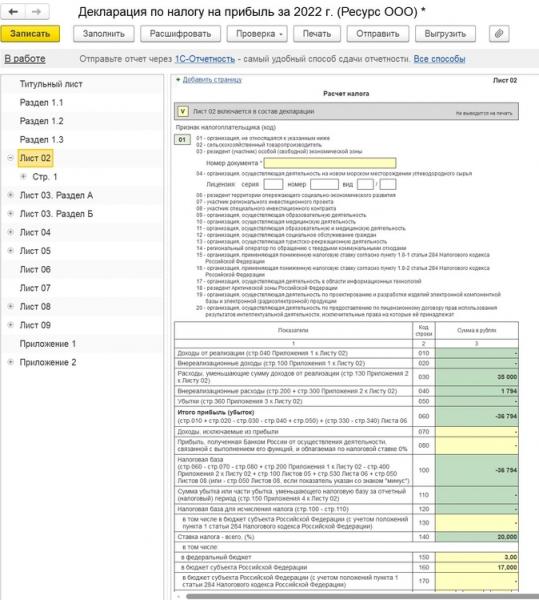The height and width of the screenshot is (600, 539).
Task: Toggle Лист 02 inclusion checkbox
Action: point(182,111)
